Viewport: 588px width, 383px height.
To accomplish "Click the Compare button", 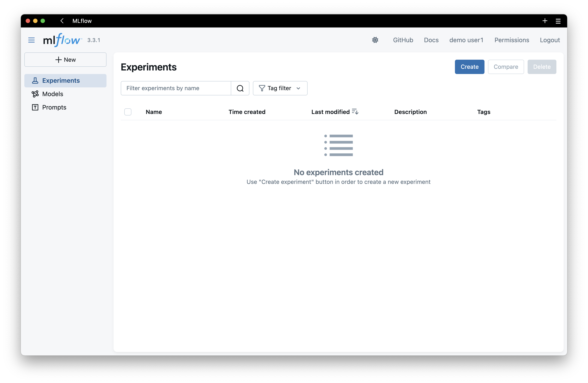I will tap(506, 67).
